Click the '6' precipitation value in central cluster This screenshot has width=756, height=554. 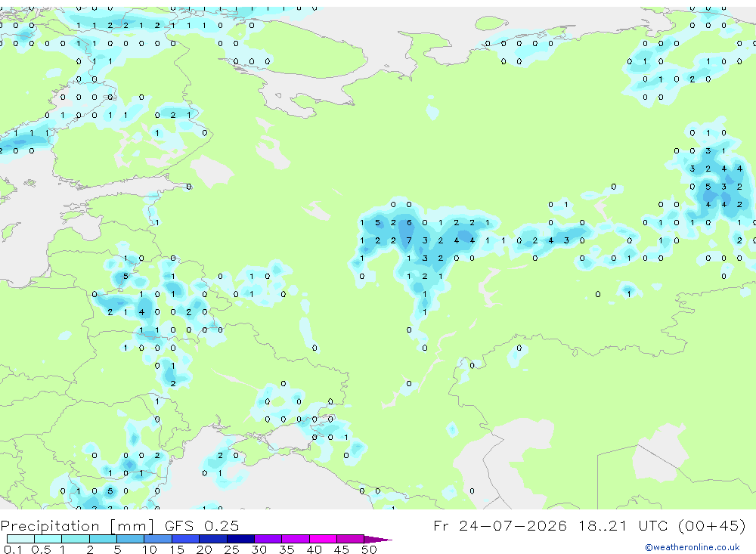pos(409,223)
